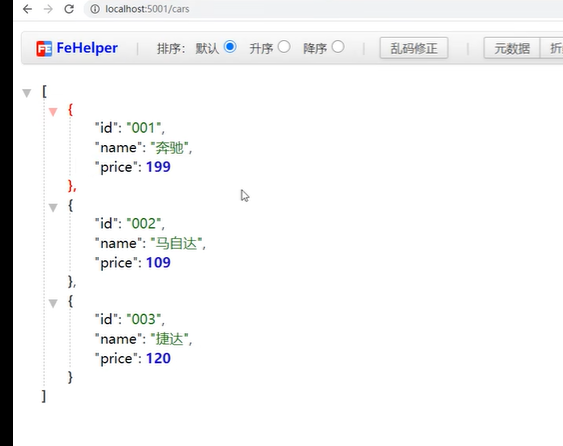Click the red opening brace of first object
The image size is (563, 446).
70,110
